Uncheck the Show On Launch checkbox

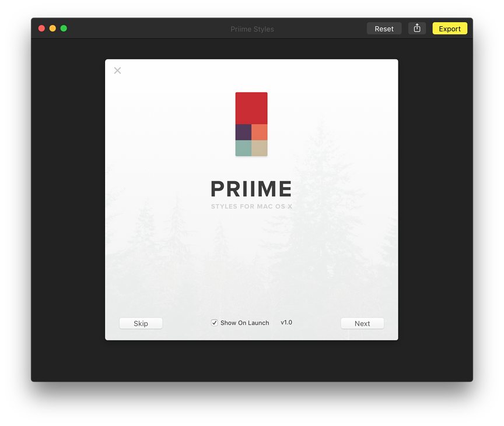(x=215, y=323)
